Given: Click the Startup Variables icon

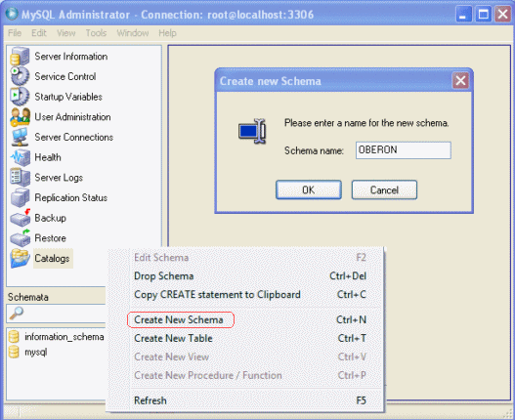Looking at the screenshot, I should [x=20, y=97].
